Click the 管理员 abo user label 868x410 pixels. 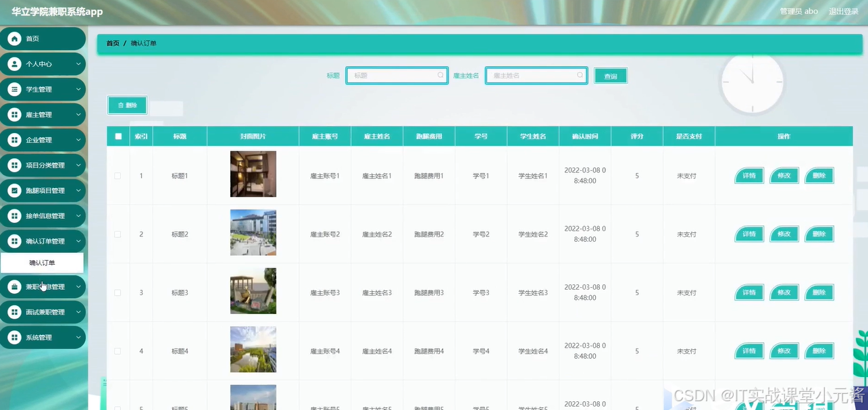coord(798,11)
